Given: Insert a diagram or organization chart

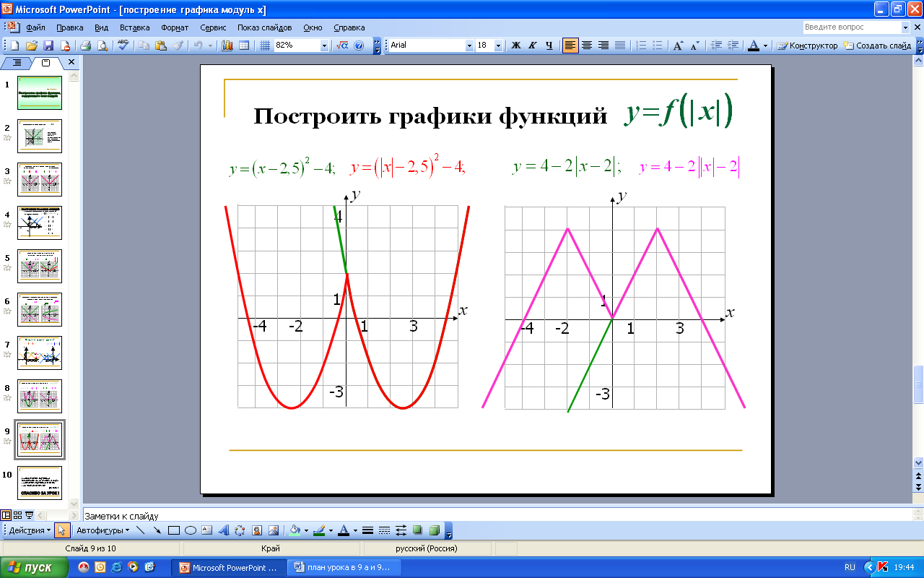Looking at the screenshot, I should click(240, 530).
